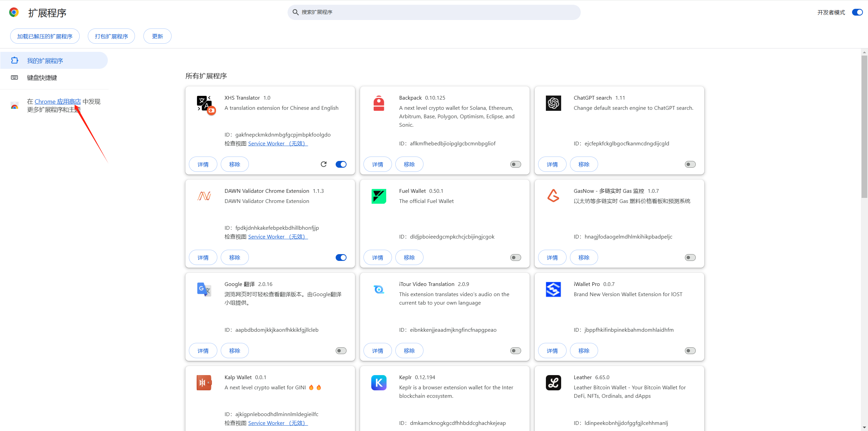The height and width of the screenshot is (431, 868).
Task: Open 详情 for Fuel Wallet
Action: coord(377,258)
